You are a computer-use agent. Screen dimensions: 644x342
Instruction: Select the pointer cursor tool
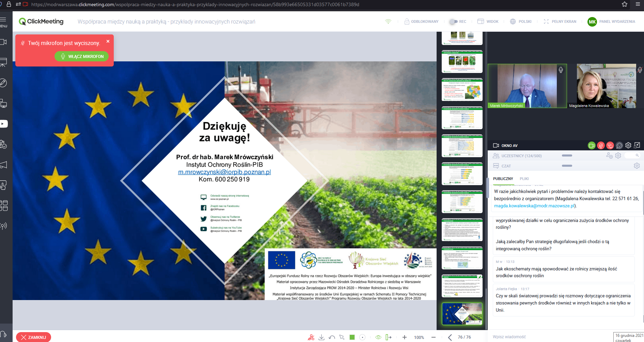(x=342, y=337)
